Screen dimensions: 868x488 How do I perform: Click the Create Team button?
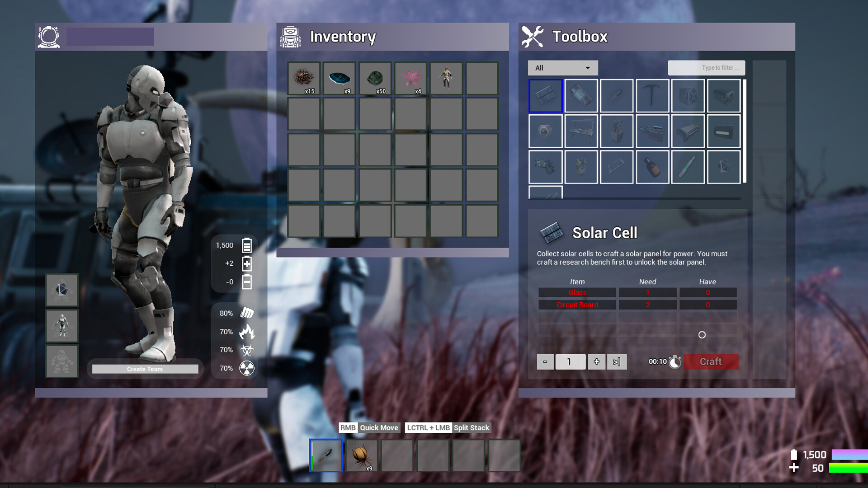coord(145,369)
